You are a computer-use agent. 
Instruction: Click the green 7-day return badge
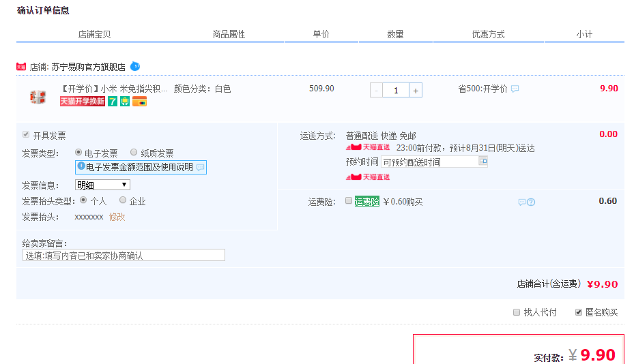pyautogui.click(x=113, y=101)
